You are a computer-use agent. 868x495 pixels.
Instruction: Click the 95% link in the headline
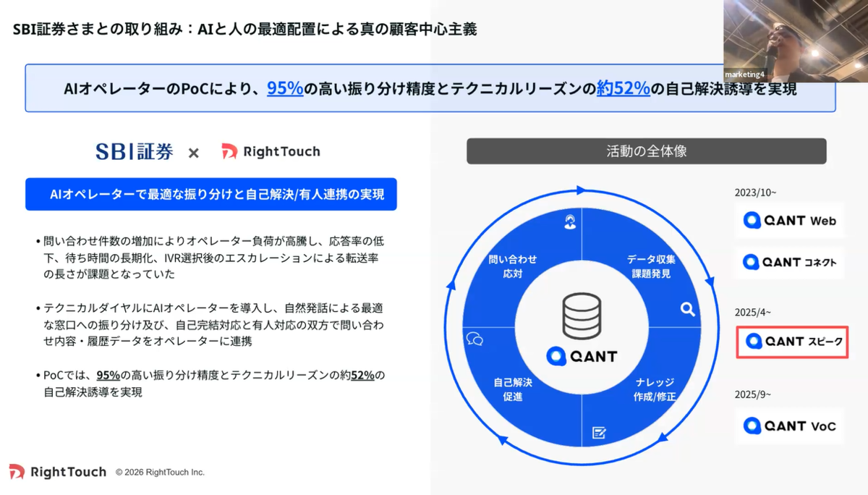tap(285, 89)
